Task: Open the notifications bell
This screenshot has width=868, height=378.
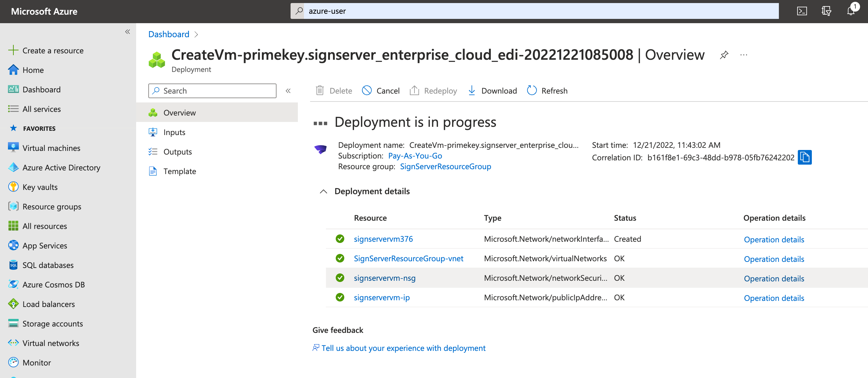Action: point(851,11)
